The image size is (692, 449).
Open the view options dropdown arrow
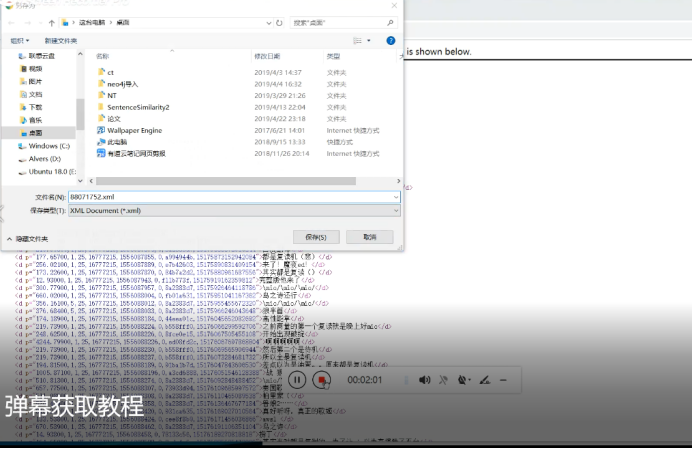tap(369, 41)
